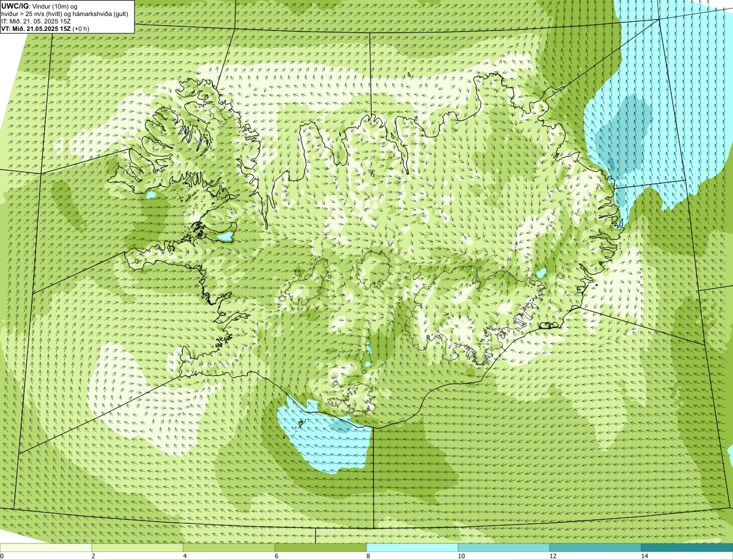The image size is (733, 560).
Task: Click the darkest teal swatch above 14 m/s
Action: tap(687, 547)
